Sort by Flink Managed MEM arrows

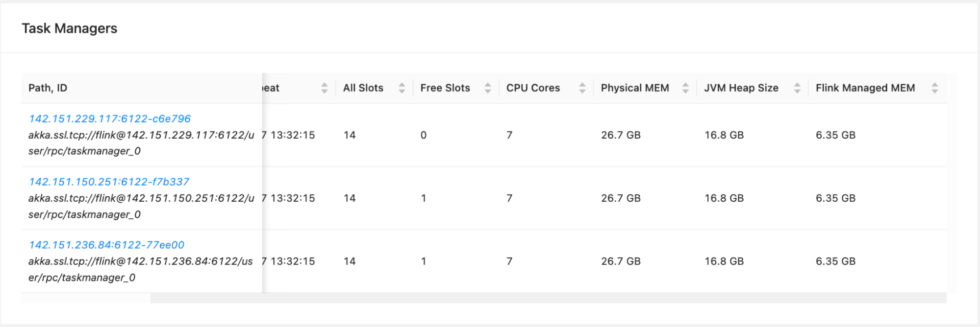(935, 88)
